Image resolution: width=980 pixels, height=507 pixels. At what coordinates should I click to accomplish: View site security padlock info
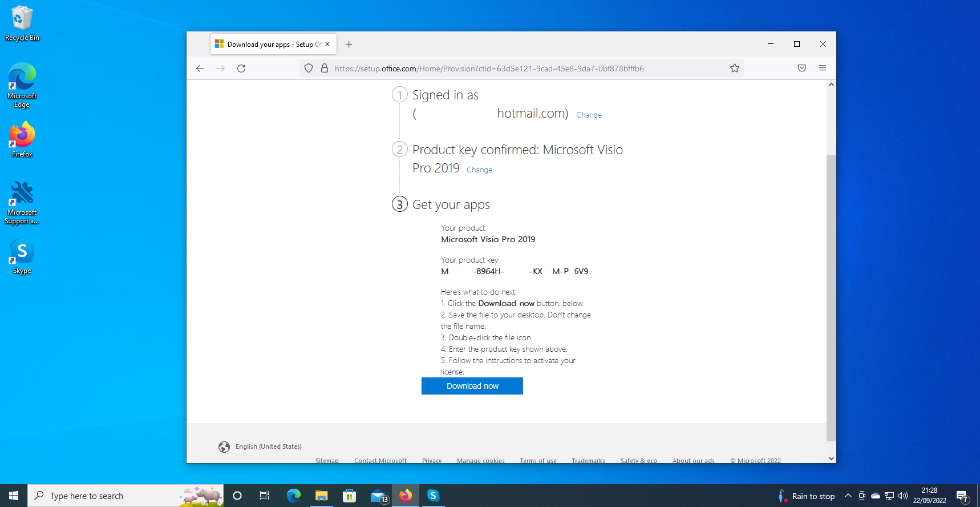(325, 69)
